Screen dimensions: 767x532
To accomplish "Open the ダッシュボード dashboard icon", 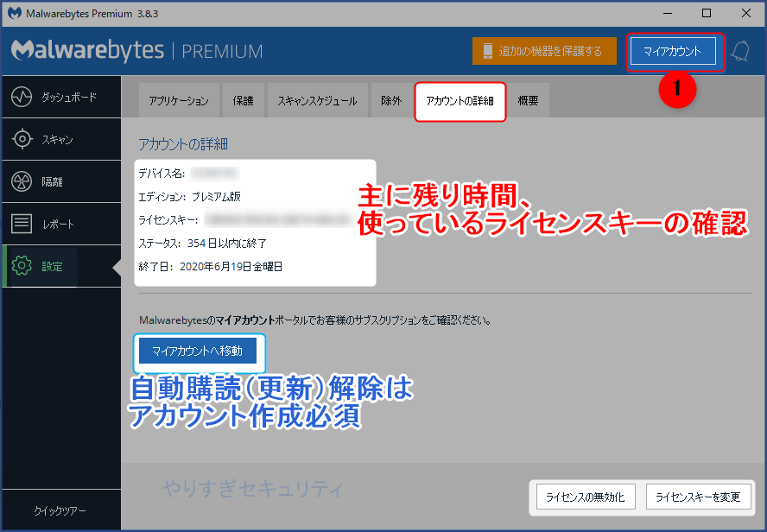I will coord(22,97).
